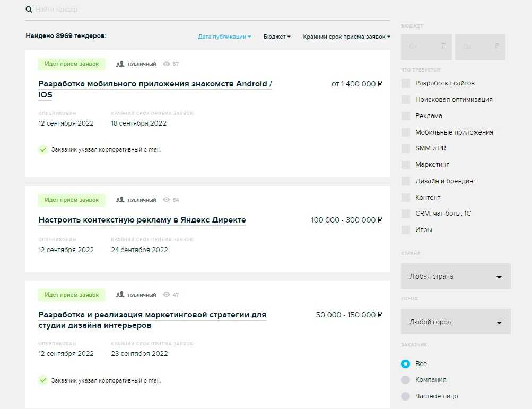Viewport: 532px width, 409px height.
Task: Open Крайний срок приема заявок sorting
Action: (x=346, y=37)
